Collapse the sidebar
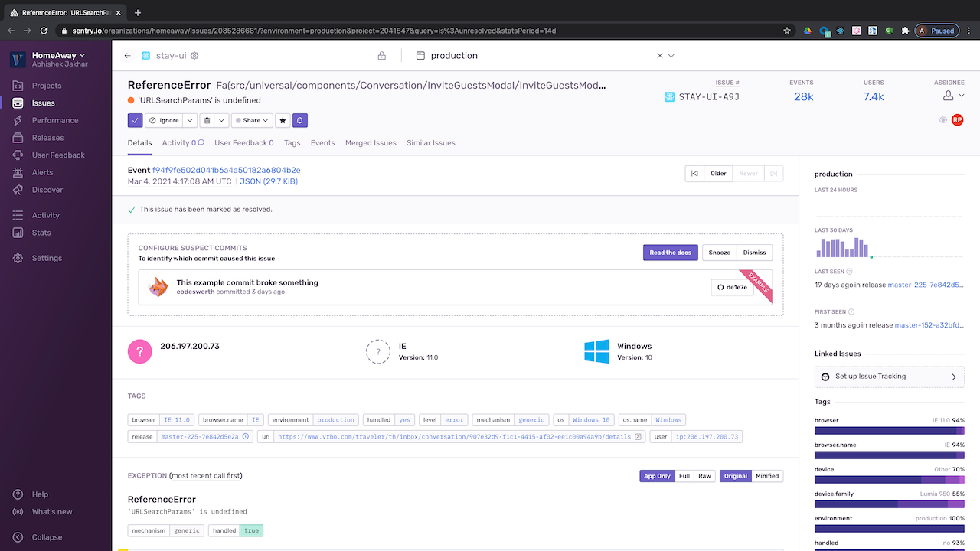The width and height of the screenshot is (980, 551). [47, 538]
